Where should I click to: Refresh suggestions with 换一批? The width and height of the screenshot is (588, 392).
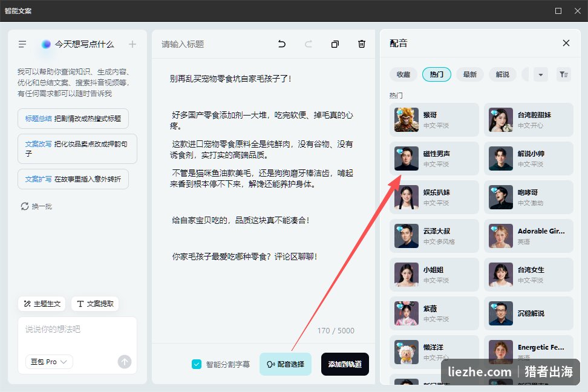(36, 206)
